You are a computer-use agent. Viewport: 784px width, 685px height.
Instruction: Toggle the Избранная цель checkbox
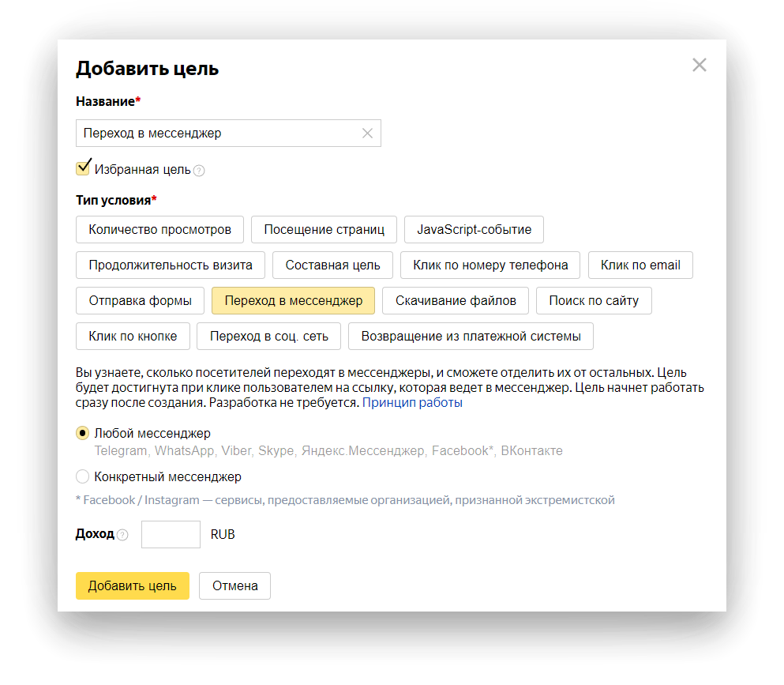[x=83, y=168]
